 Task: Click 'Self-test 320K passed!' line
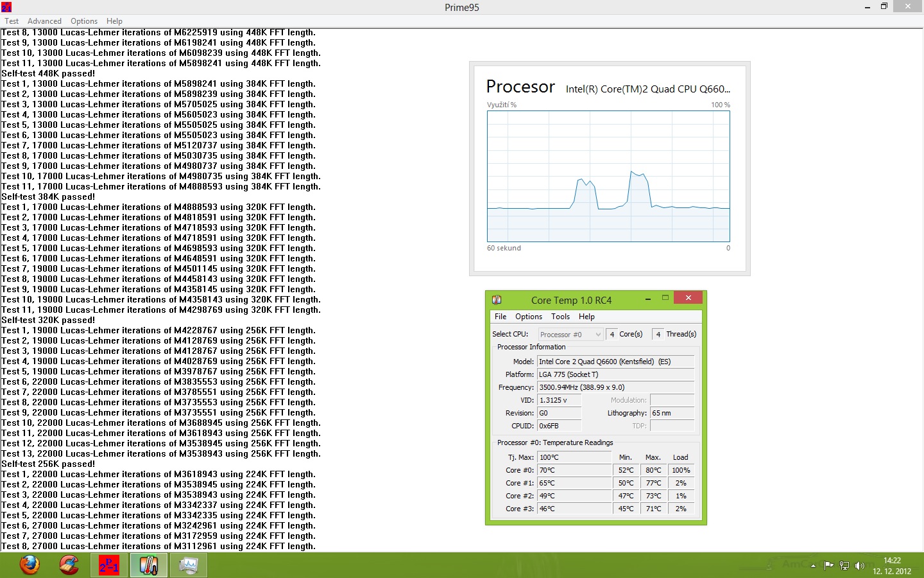(x=48, y=320)
